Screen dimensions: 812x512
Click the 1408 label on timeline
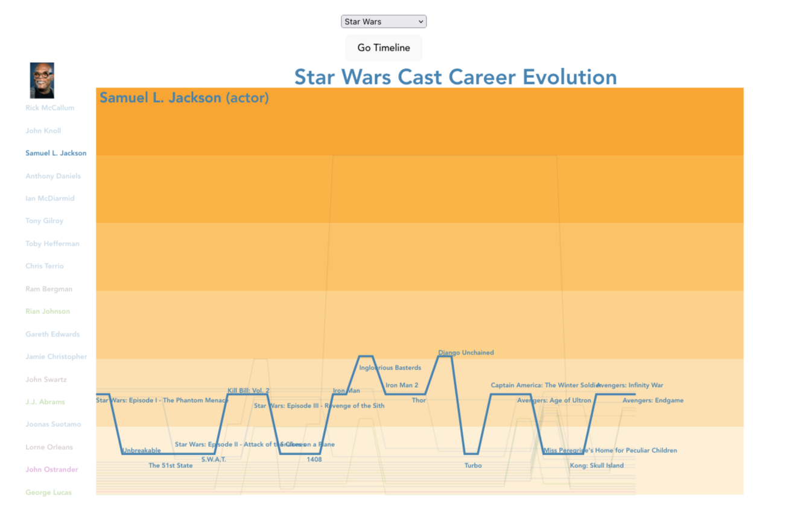314,459
